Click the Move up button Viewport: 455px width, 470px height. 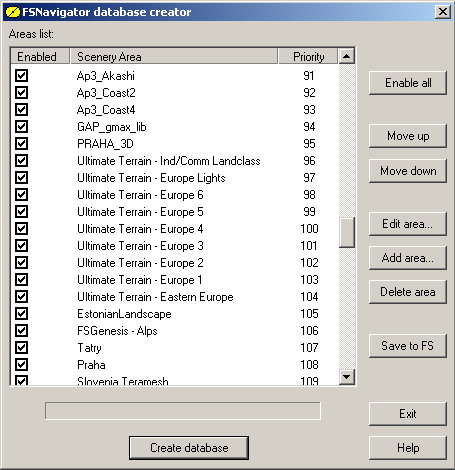pos(408,136)
